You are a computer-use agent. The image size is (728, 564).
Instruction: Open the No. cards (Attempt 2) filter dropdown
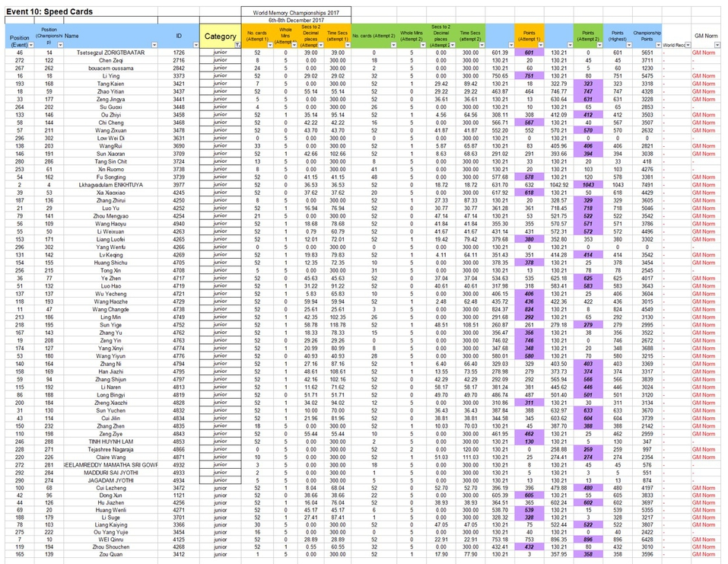(x=394, y=45)
